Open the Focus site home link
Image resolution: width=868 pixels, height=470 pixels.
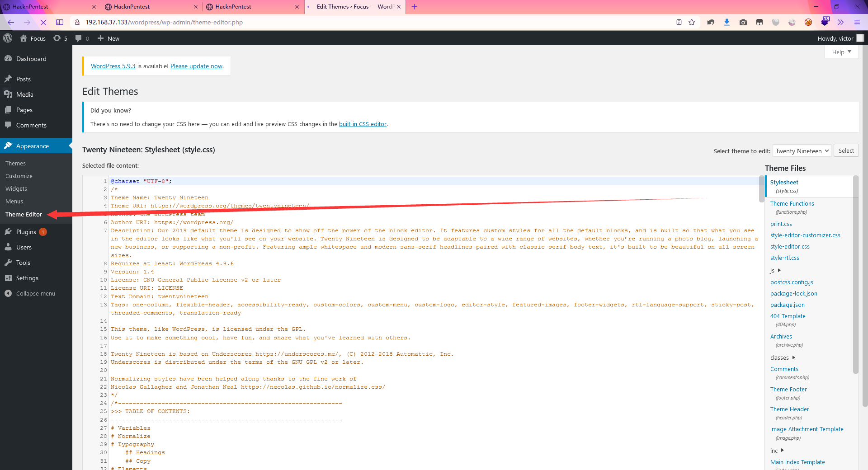pos(33,38)
